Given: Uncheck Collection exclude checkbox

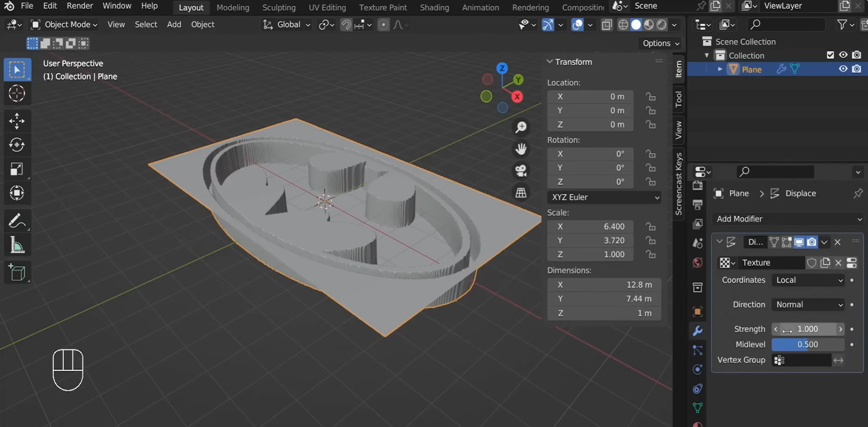Looking at the screenshot, I should click(830, 55).
